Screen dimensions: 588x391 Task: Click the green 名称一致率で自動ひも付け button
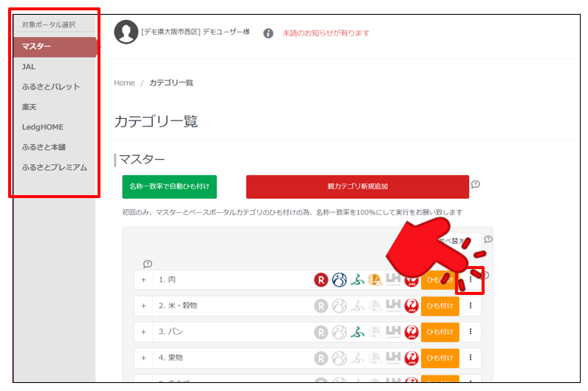click(x=169, y=187)
